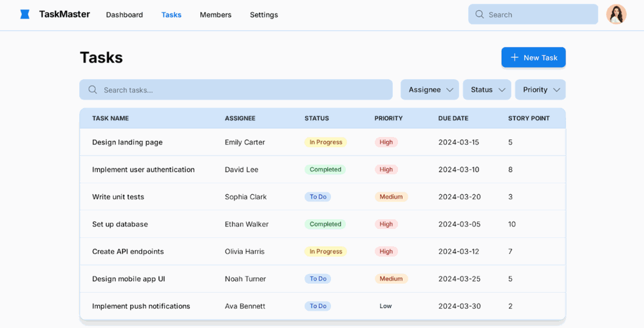
Task: Click the plus icon on New Task
Action: tap(514, 57)
